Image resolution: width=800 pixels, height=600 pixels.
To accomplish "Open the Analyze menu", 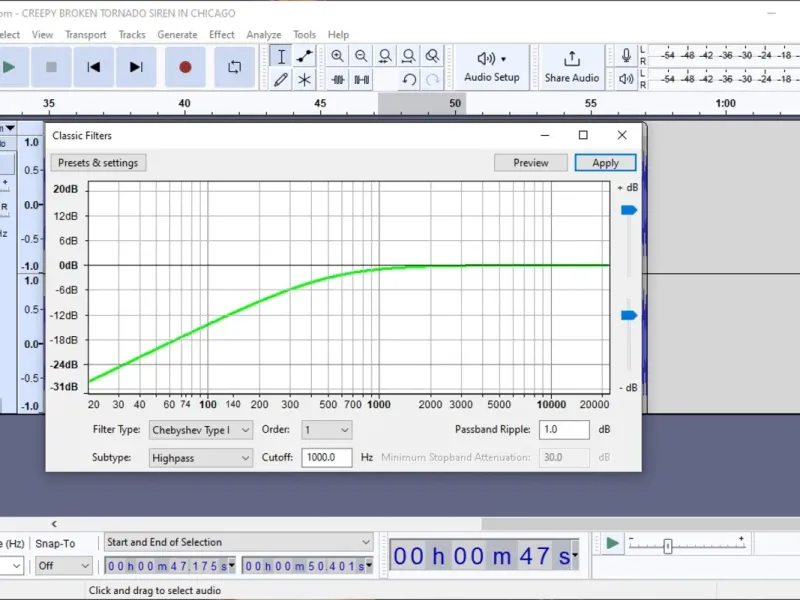I will [x=264, y=35].
